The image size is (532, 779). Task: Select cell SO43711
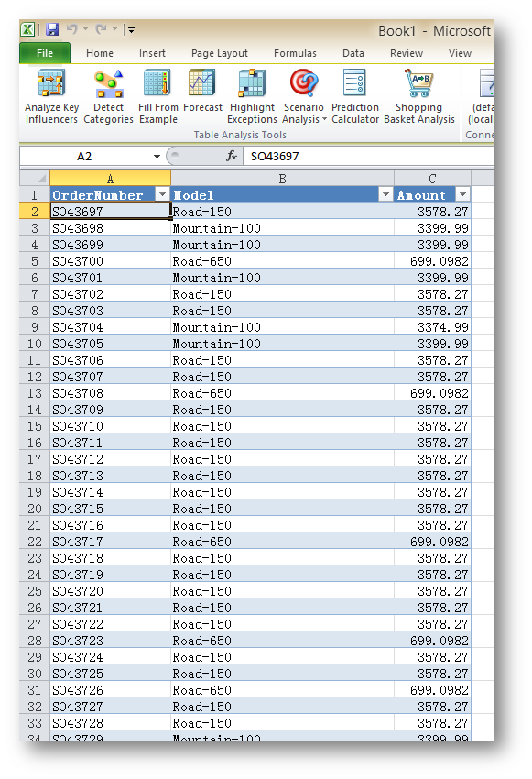(x=110, y=443)
